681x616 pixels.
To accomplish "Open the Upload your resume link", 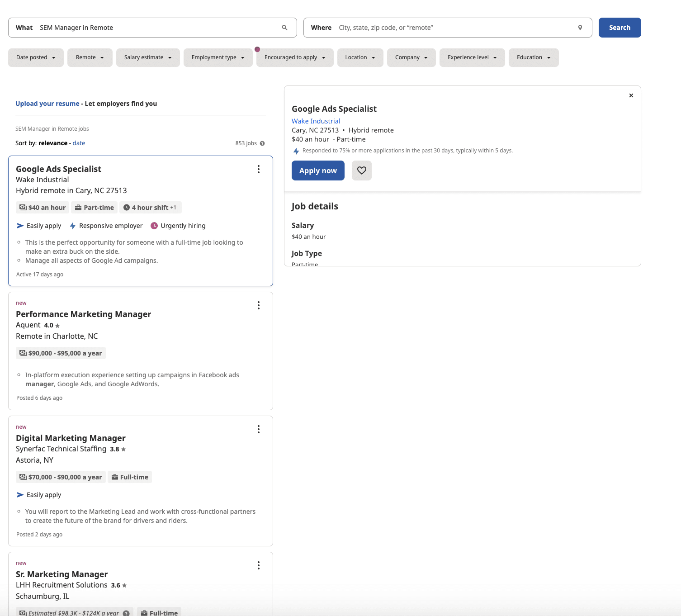I will pos(47,104).
